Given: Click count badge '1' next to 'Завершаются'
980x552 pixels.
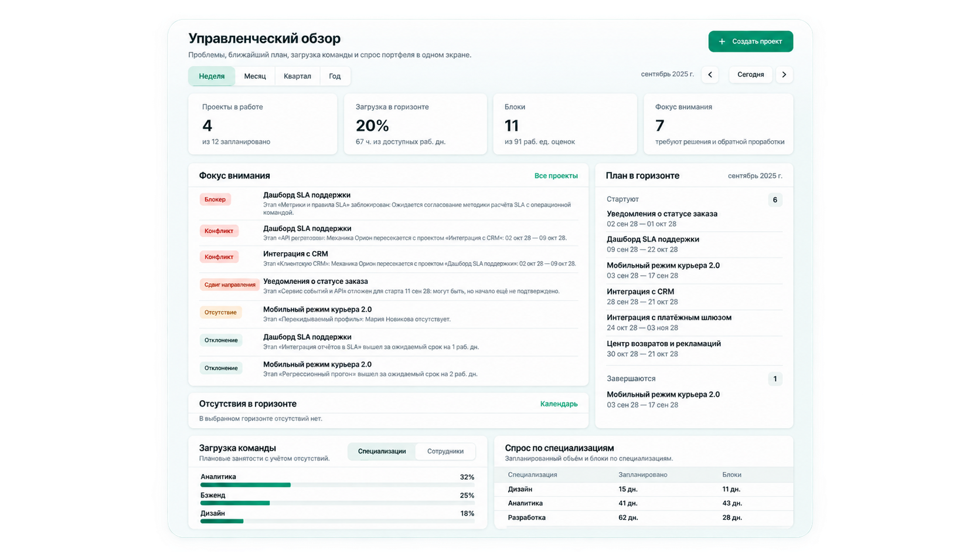Looking at the screenshot, I should pyautogui.click(x=775, y=379).
